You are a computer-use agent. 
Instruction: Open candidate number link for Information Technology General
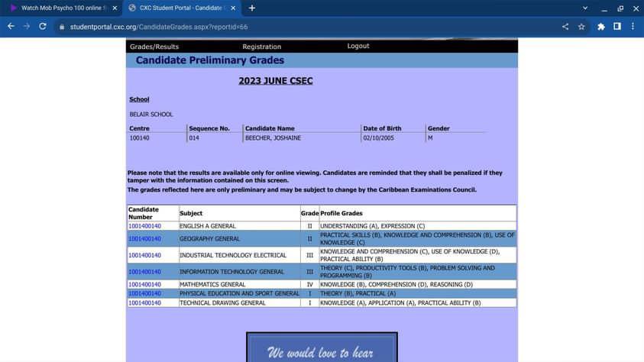click(144, 272)
